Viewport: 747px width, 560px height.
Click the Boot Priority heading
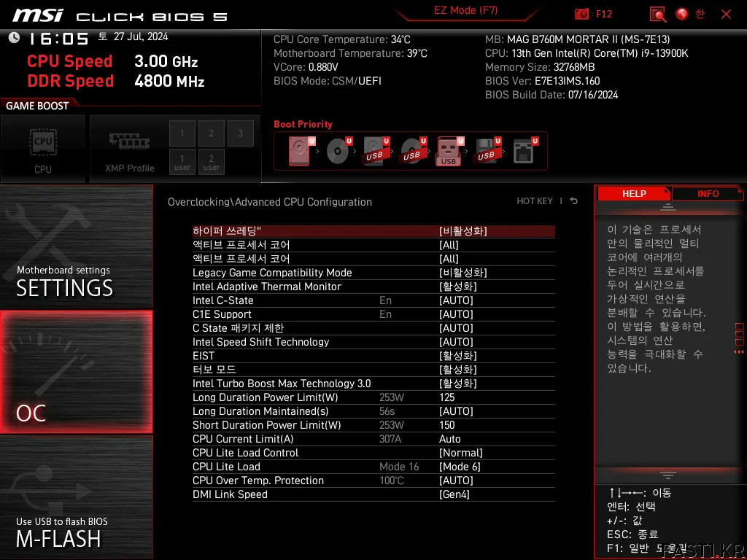point(303,124)
